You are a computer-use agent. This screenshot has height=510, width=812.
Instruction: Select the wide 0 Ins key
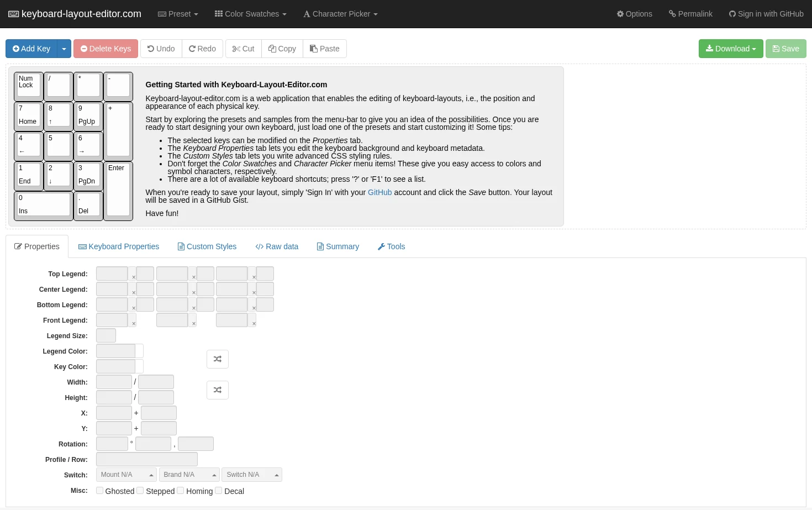pos(44,206)
